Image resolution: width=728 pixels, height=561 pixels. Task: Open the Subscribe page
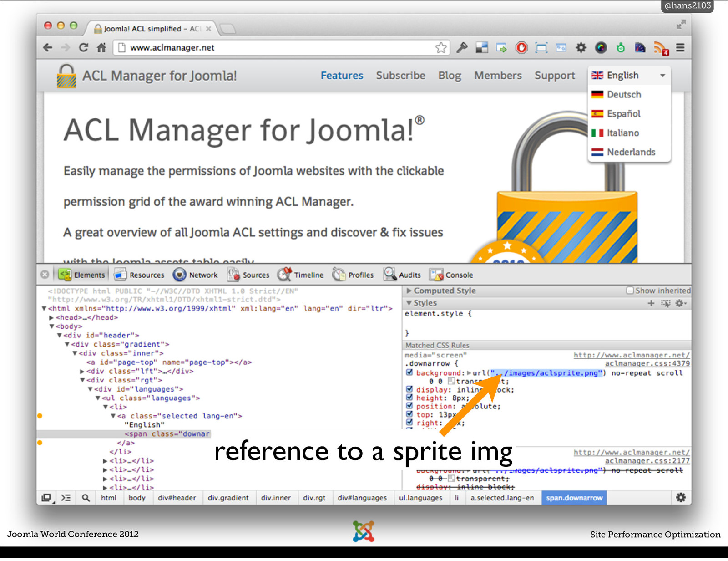[400, 76]
